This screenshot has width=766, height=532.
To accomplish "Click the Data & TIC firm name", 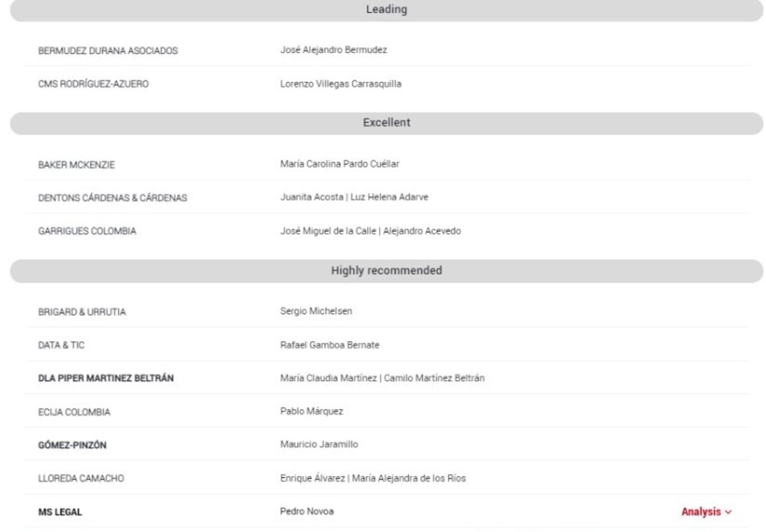I will click(63, 345).
